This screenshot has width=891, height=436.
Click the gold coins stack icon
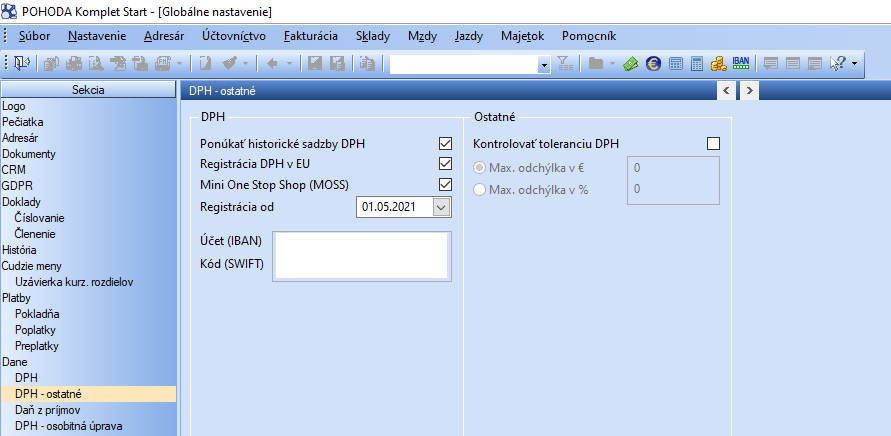coord(719,64)
